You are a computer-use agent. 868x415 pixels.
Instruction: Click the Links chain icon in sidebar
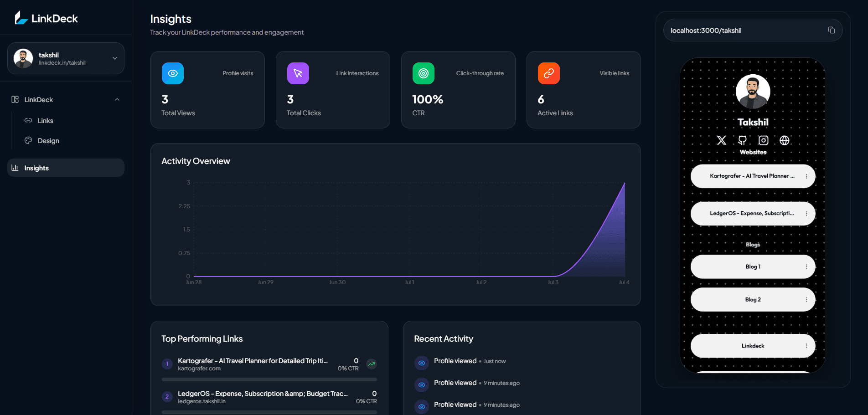tap(28, 121)
